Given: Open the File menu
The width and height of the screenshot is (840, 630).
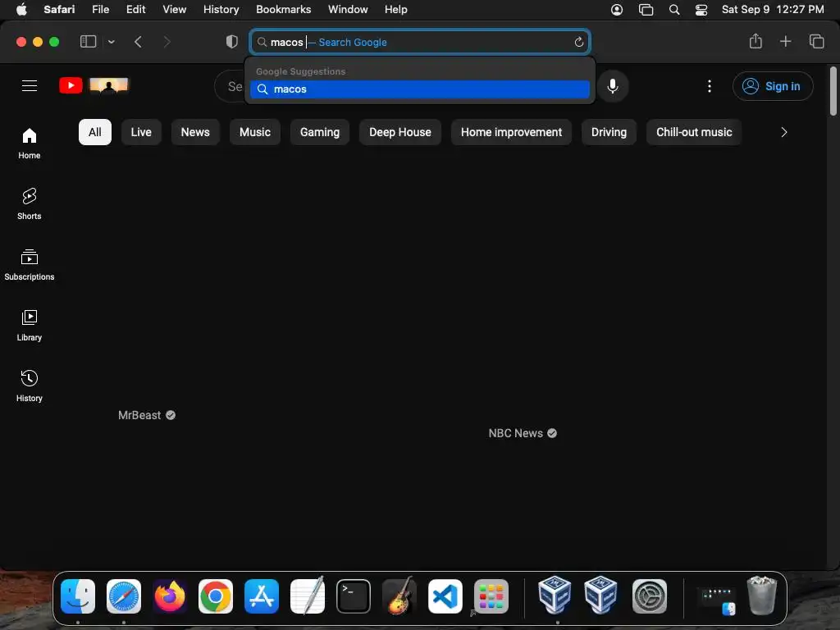Looking at the screenshot, I should [100, 9].
